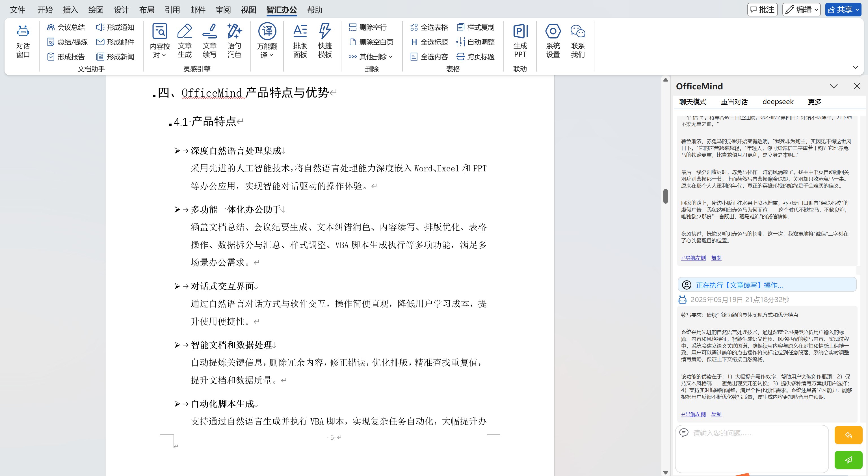Click 复制 link under the 续写 reply
Image resolution: width=868 pixels, height=476 pixels.
click(717, 414)
